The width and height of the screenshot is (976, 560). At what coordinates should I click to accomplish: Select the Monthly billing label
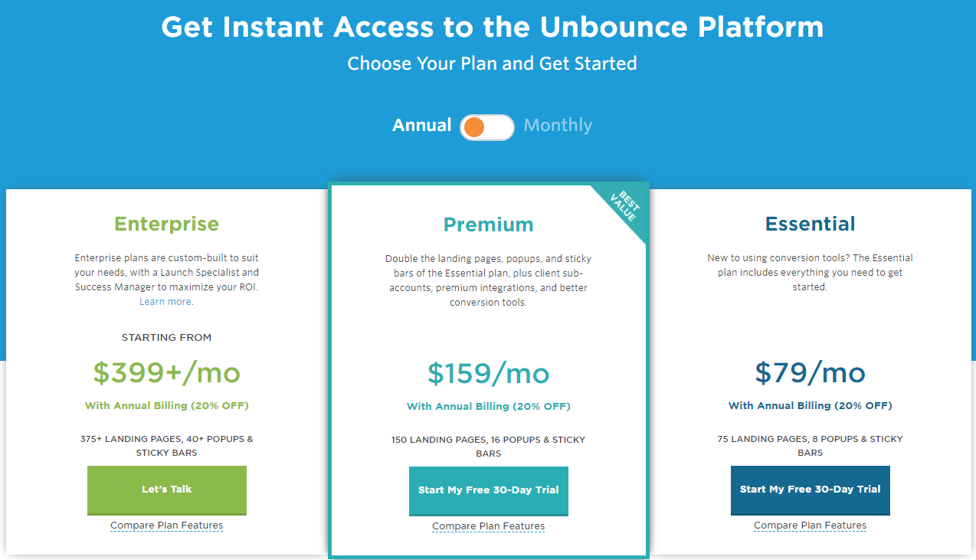tap(558, 125)
